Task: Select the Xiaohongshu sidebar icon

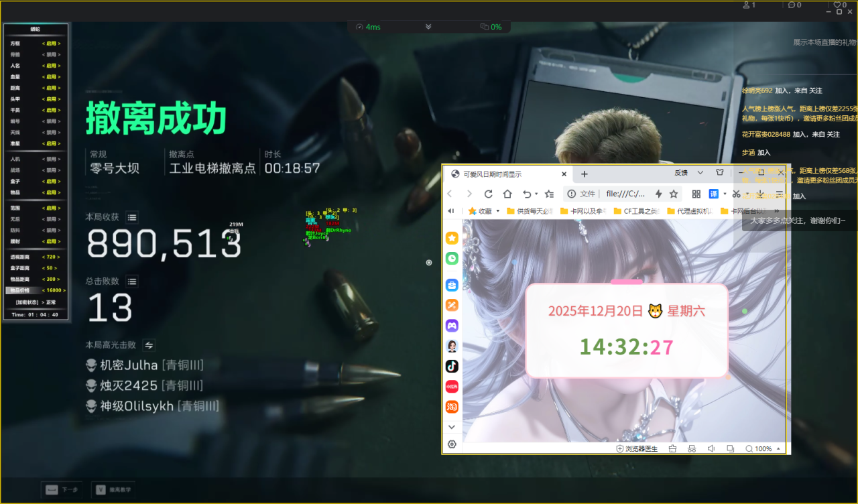Action: click(451, 387)
